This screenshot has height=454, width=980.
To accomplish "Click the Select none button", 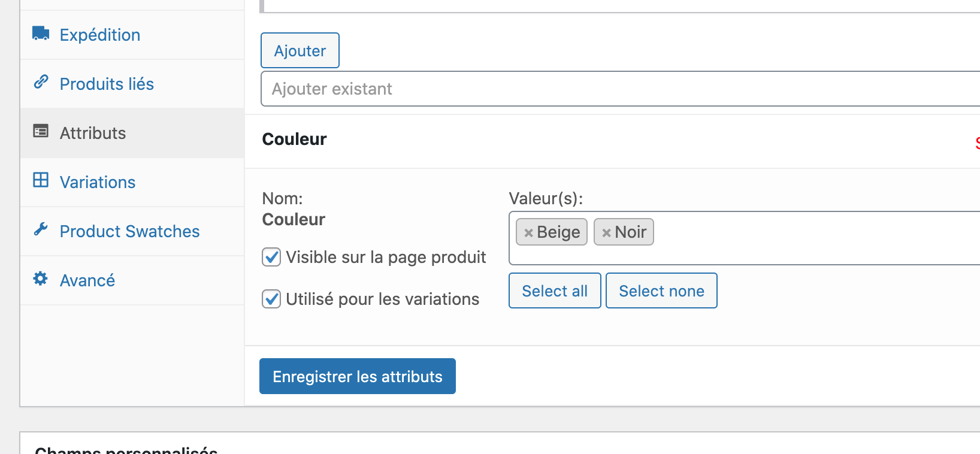I will 661,291.
